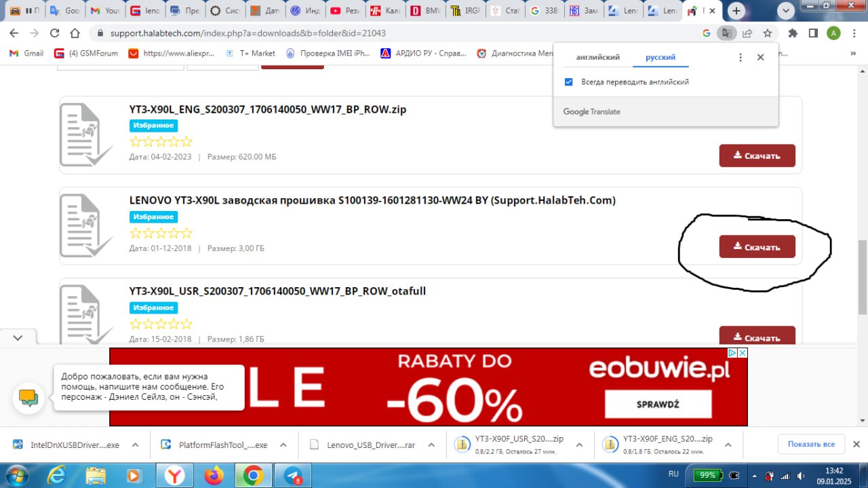Reload the halabtech page
Viewport: 868px width, 488px height.
pos(55,33)
